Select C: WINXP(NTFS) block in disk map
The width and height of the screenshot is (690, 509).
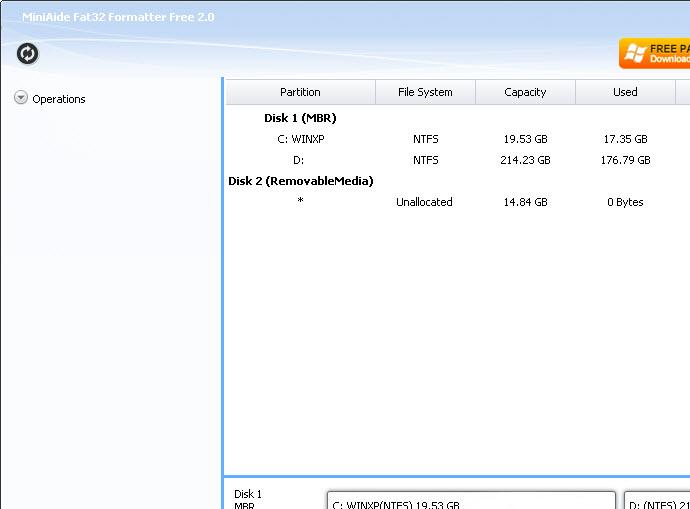(470, 500)
